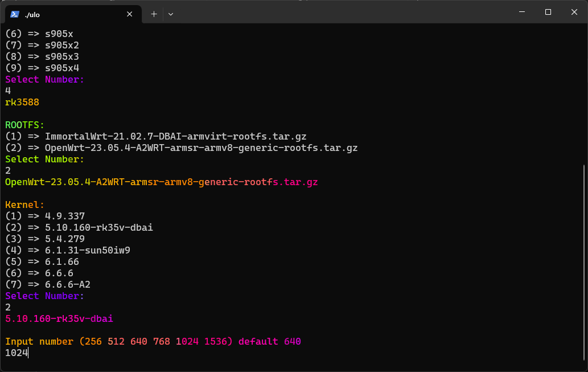
Task: Maximize the terminal window
Action: coord(548,12)
